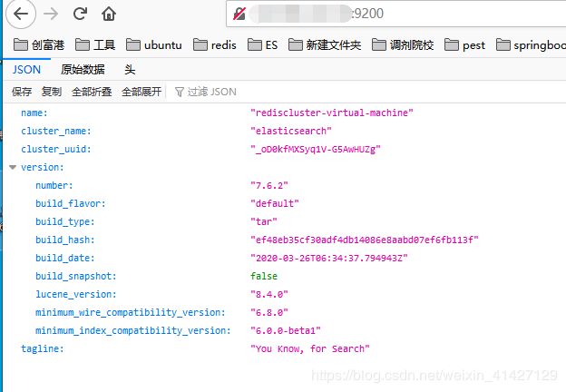Click the 保存 save button
The height and width of the screenshot is (392, 566).
(22, 92)
